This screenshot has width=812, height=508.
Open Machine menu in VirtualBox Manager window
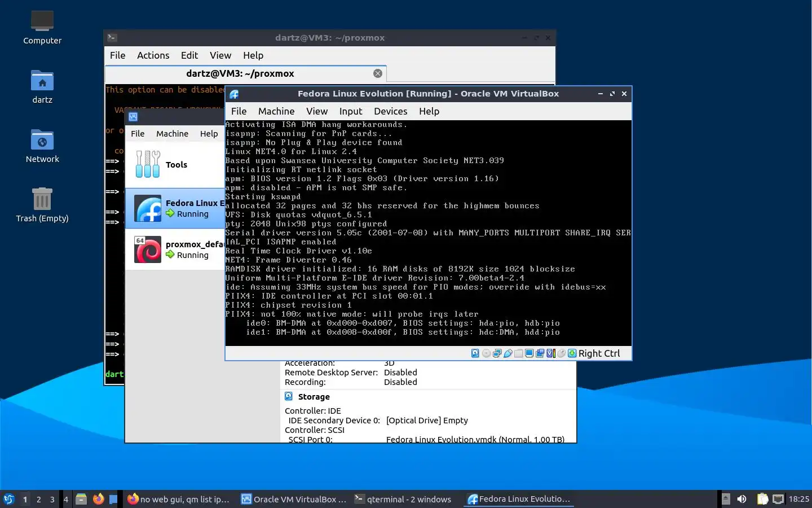(x=172, y=134)
